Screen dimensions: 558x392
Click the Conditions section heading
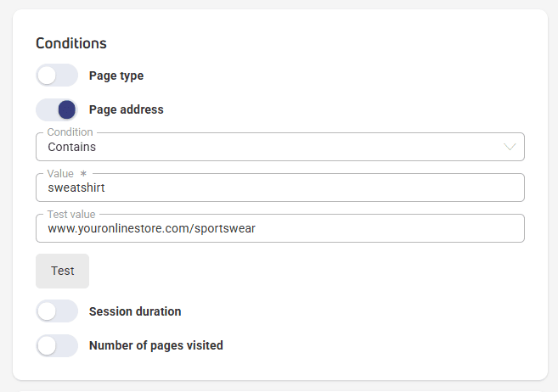71,43
